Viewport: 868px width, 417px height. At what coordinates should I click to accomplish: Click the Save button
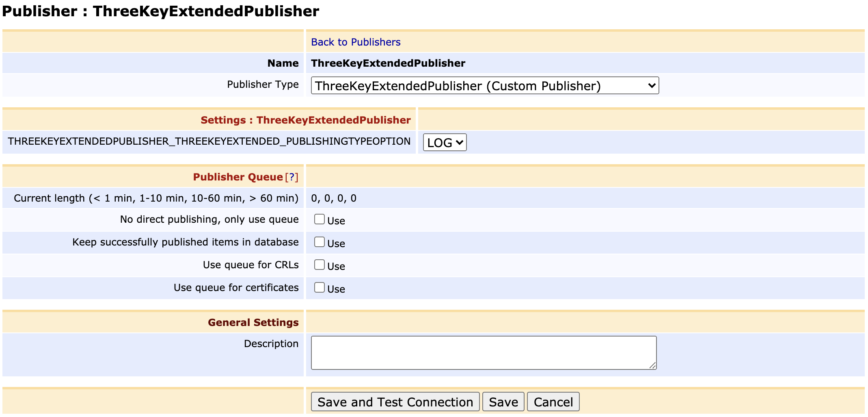503,402
